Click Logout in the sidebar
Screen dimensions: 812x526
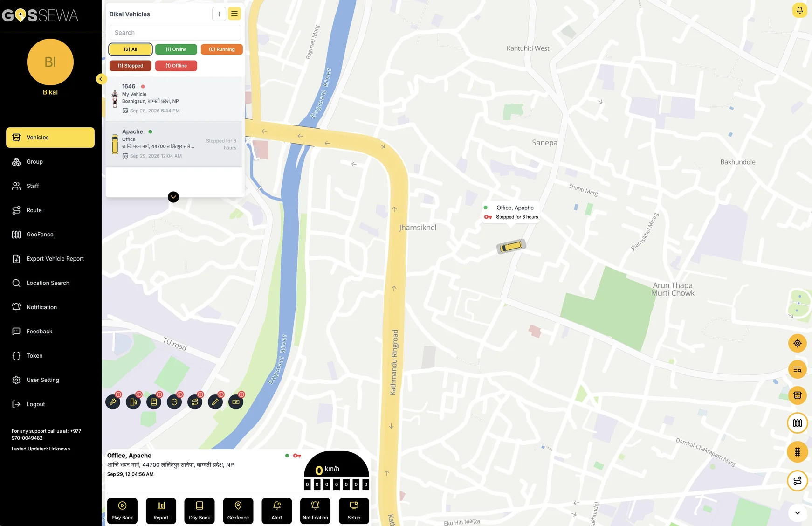click(50, 404)
